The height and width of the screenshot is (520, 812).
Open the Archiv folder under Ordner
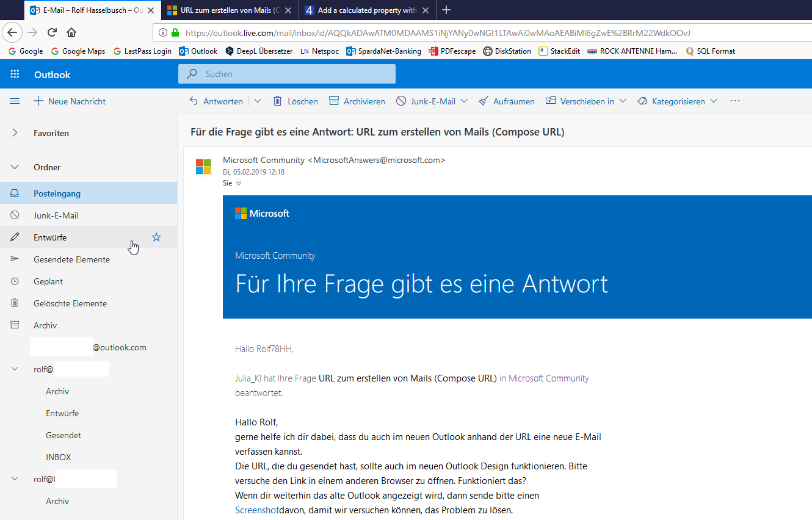coord(89,325)
